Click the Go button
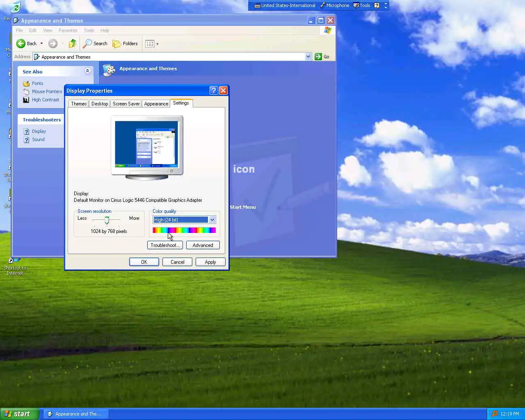 point(322,57)
